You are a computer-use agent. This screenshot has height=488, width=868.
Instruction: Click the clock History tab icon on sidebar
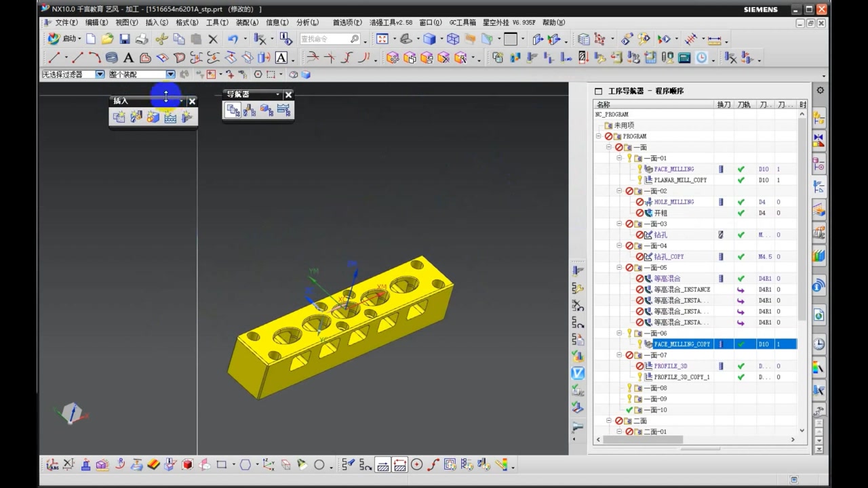tap(819, 344)
